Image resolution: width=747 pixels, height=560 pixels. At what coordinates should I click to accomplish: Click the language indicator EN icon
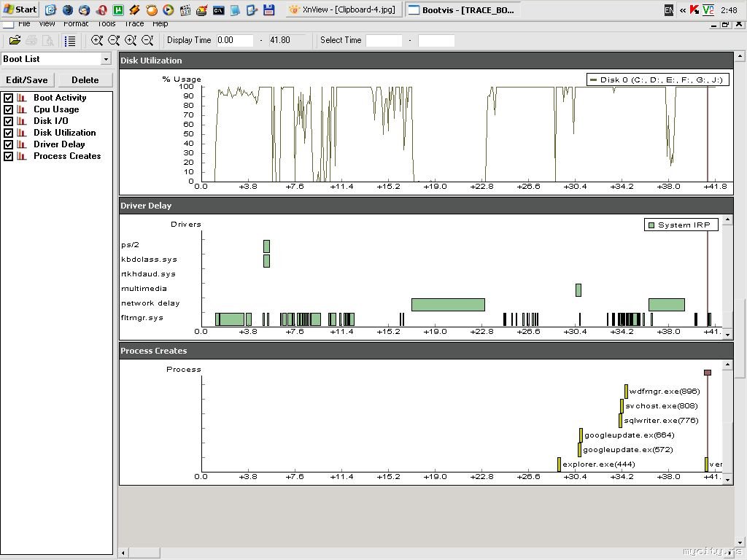pos(669,10)
